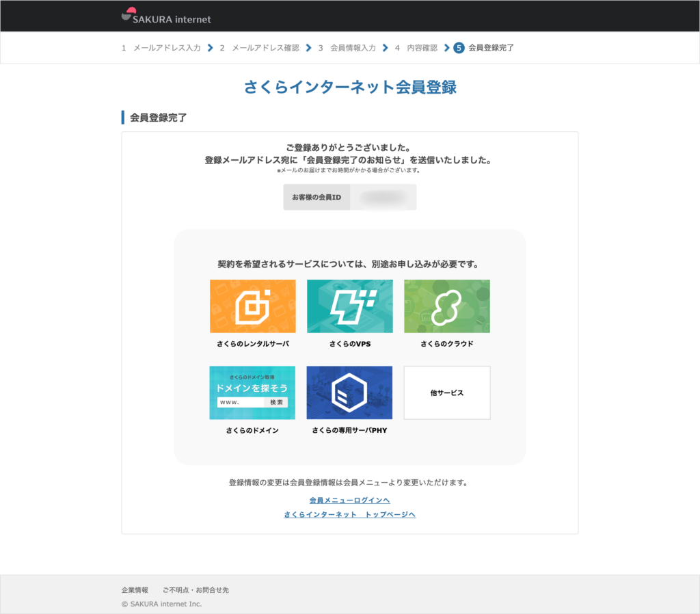Open 企業情報 in the footer
700x614 pixels.
click(x=135, y=590)
